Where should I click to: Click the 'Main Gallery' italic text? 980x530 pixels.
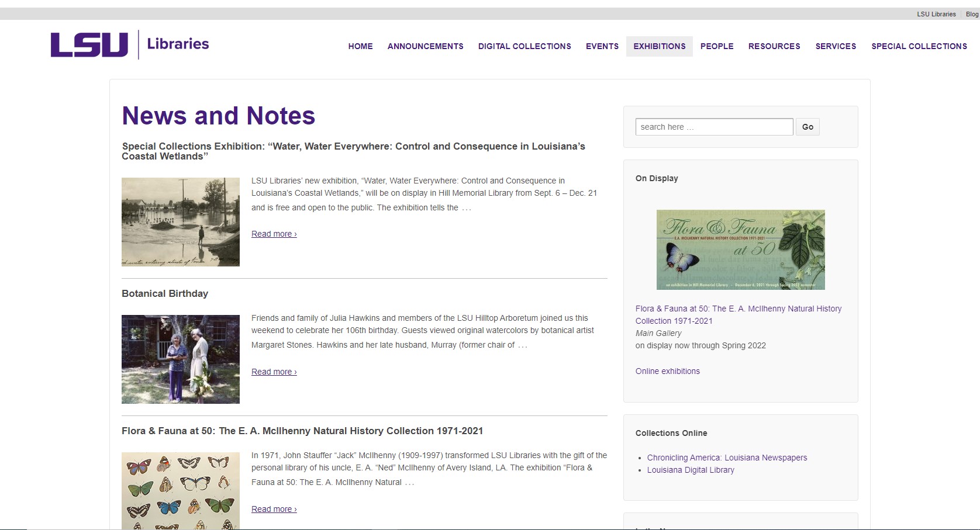658,333
